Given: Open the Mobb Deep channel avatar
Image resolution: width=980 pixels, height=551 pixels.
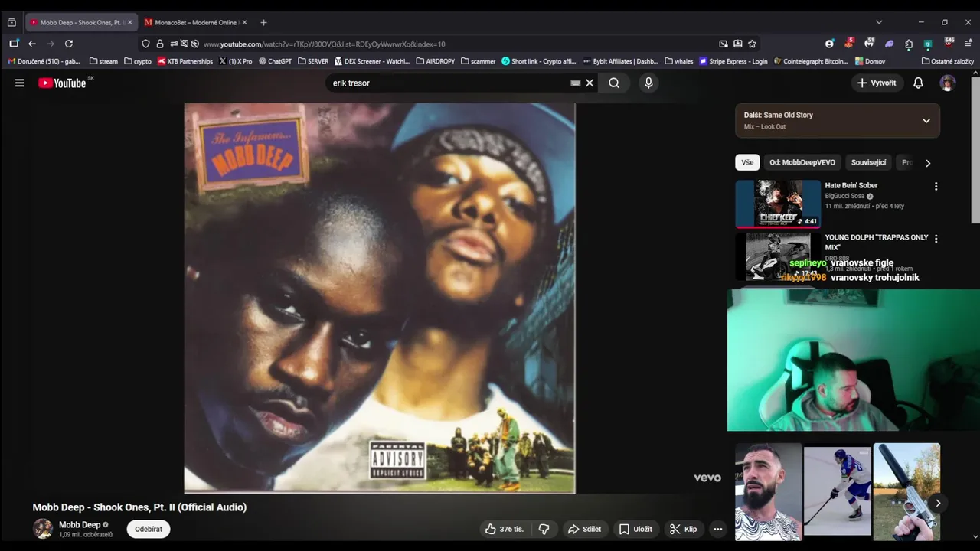Looking at the screenshot, I should click(x=43, y=529).
